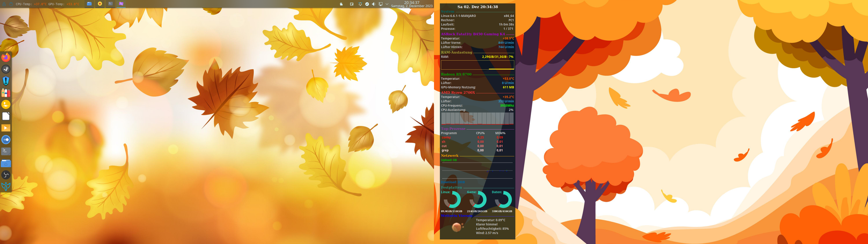Image resolution: width=868 pixels, height=244 pixels.
Task: Switch to the terminal task in panel
Action: point(111,4)
